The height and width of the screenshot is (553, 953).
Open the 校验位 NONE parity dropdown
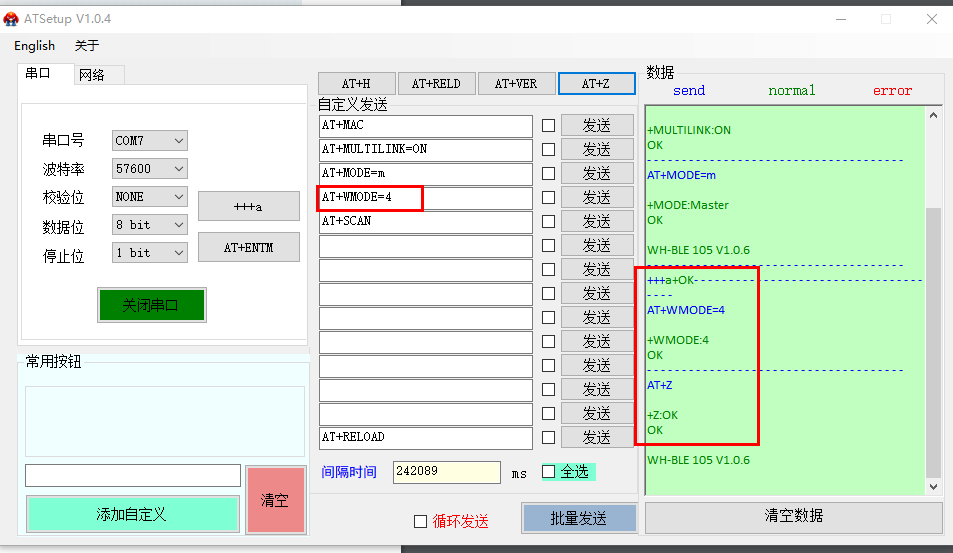149,197
